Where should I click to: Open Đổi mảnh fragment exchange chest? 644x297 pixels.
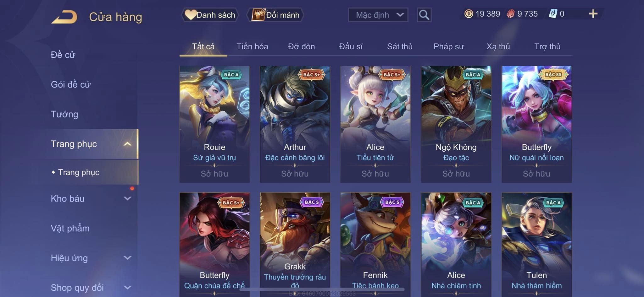[x=276, y=15]
